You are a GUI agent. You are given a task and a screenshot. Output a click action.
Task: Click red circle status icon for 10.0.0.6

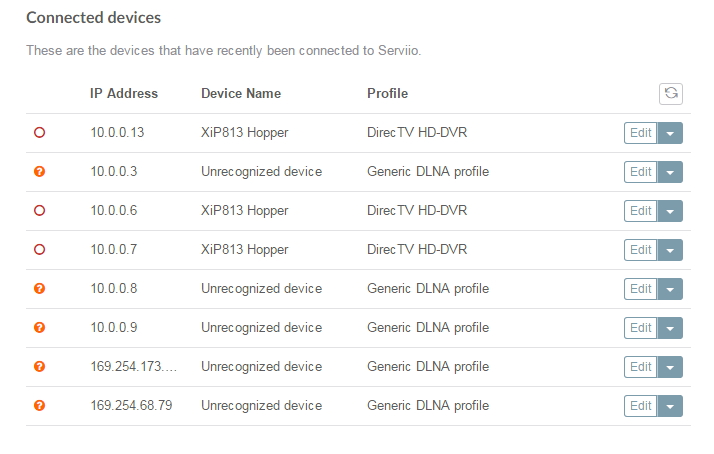click(x=40, y=211)
